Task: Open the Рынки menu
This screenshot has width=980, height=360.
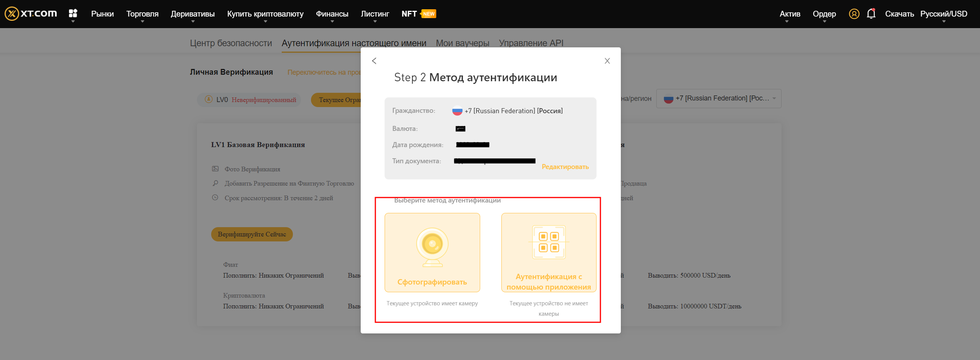Action: tap(103, 14)
